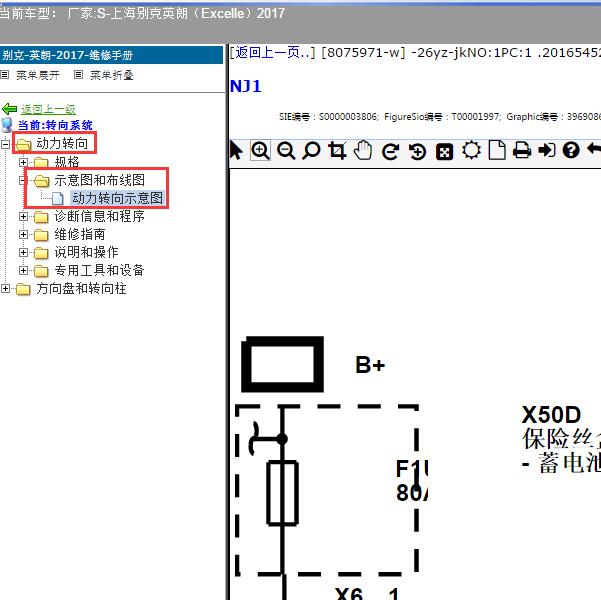Expand the 专用工具和设备 tree node
This screenshot has height=600, width=601.
pos(23,270)
